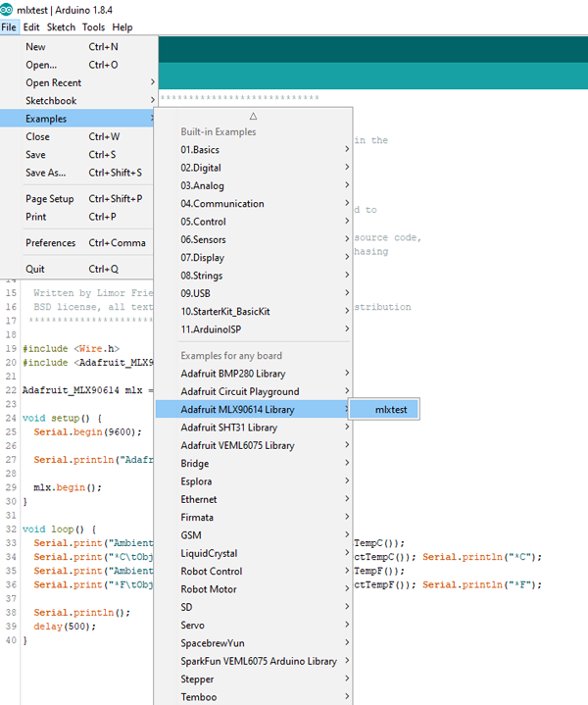Open Adafruit SHT31 Library examples
This screenshot has width=588, height=705.
[x=254, y=428]
